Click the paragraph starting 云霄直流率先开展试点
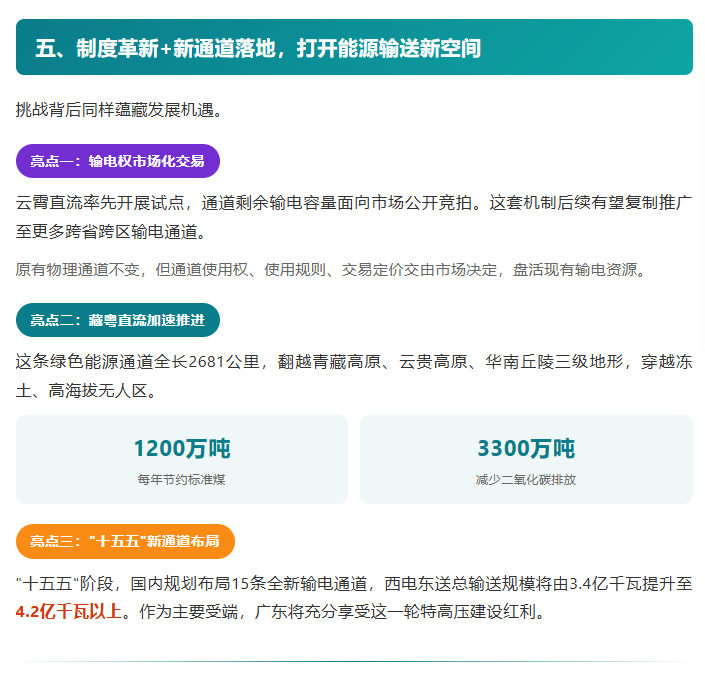The width and height of the screenshot is (705, 684). (x=354, y=217)
